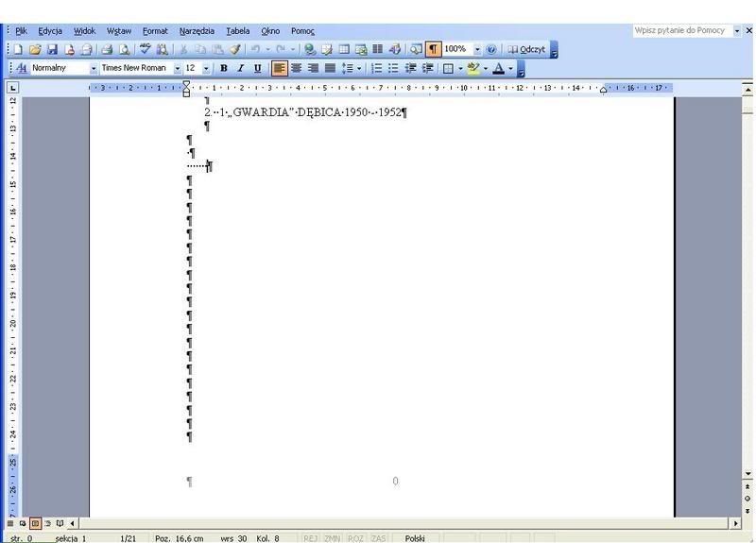756x543 pixels.
Task: Print the document using printer icon
Action: (107, 49)
